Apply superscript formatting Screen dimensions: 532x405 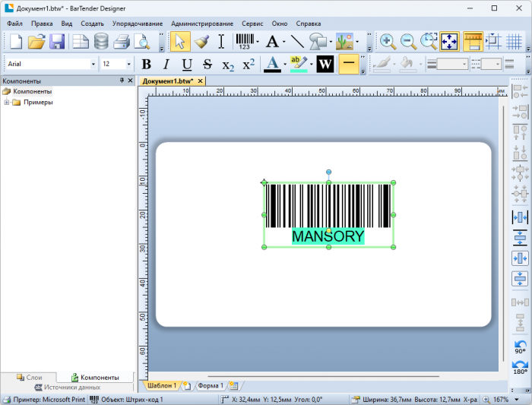[x=249, y=64]
